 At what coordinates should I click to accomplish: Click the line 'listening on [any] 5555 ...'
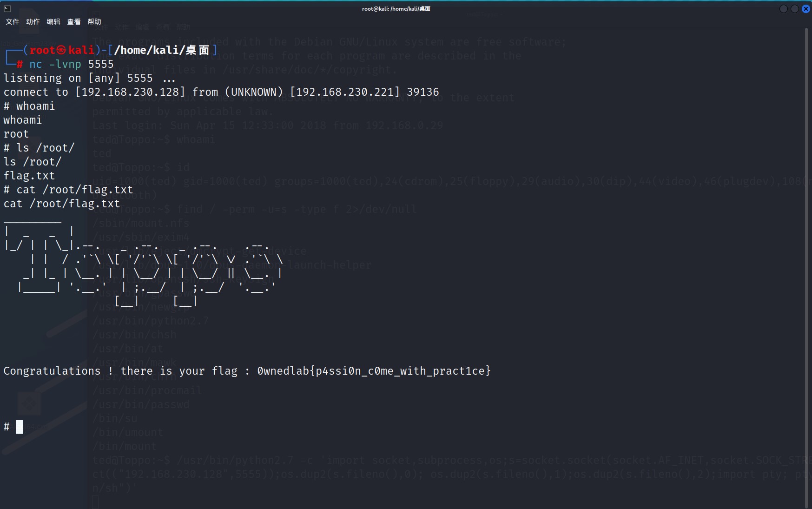[x=90, y=78]
